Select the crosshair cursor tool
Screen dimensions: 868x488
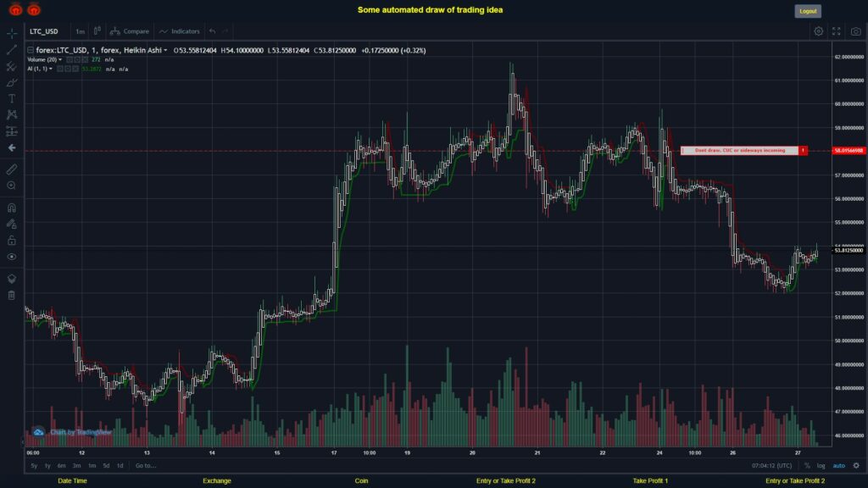click(12, 33)
